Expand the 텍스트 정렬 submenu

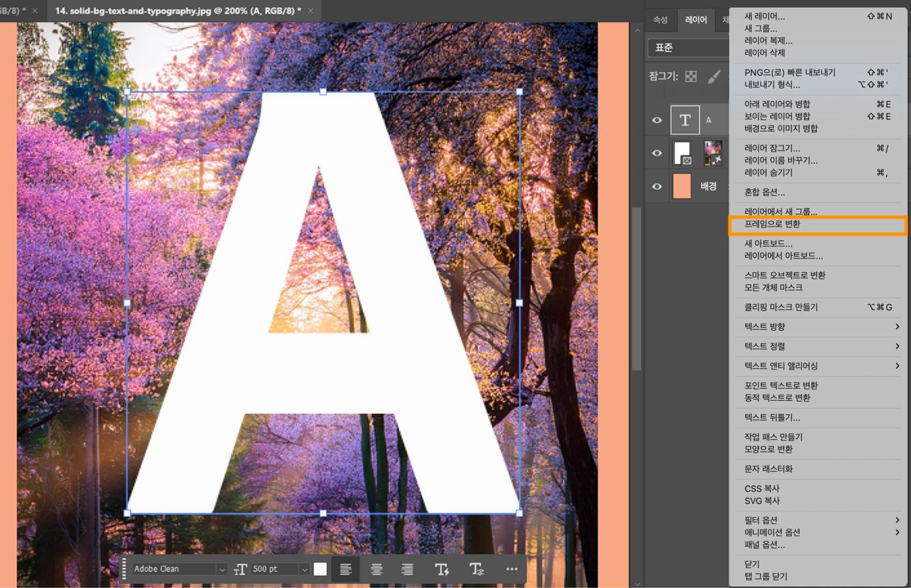819,346
